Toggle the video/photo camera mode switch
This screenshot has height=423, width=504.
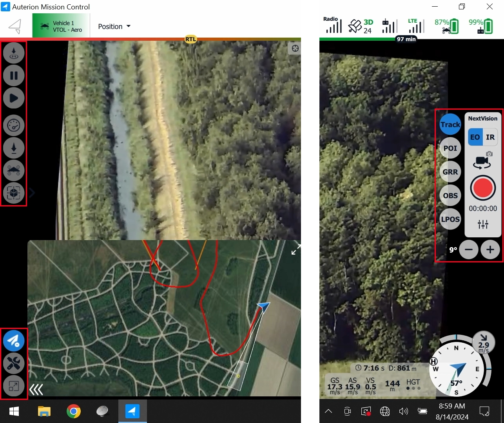[482, 161]
